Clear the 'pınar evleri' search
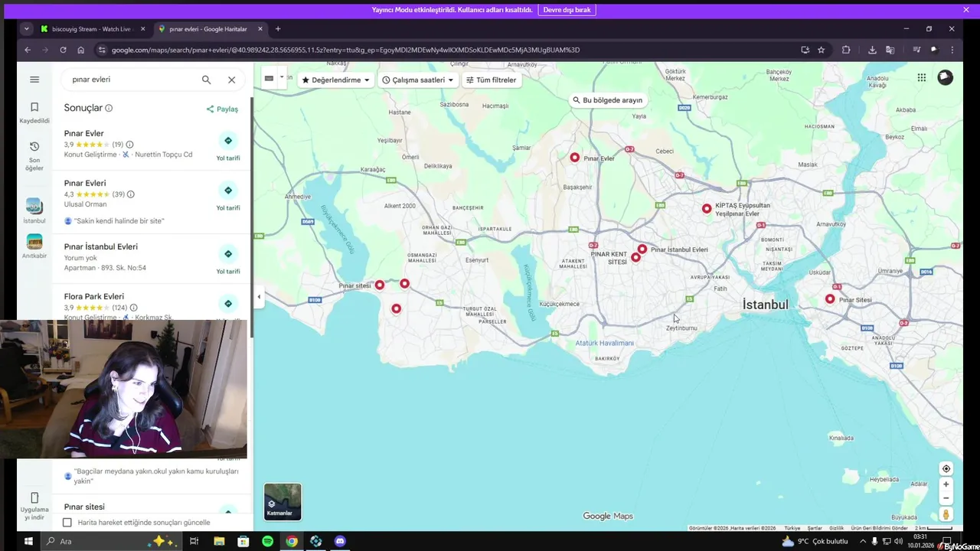Image resolution: width=980 pixels, height=551 pixels. 231,80
